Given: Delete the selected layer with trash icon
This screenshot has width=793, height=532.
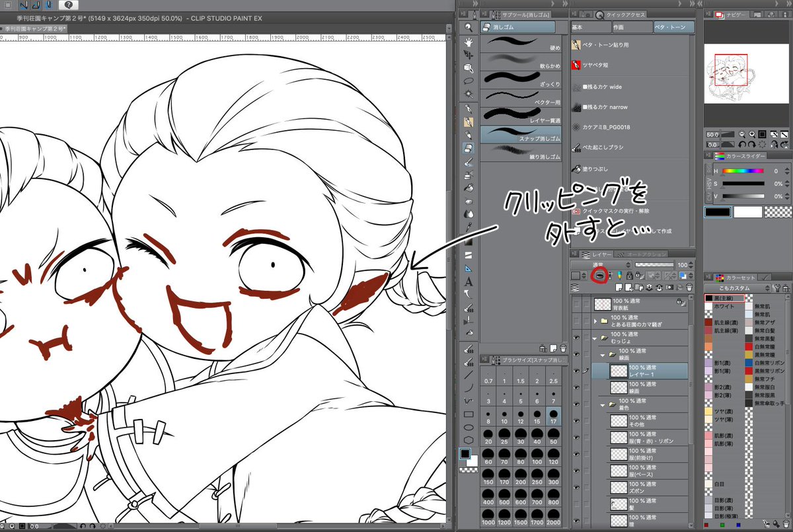Looking at the screenshot, I should click(689, 287).
